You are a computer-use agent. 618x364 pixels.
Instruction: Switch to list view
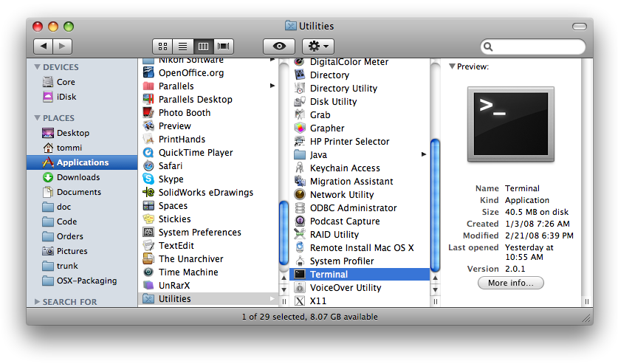[183, 47]
